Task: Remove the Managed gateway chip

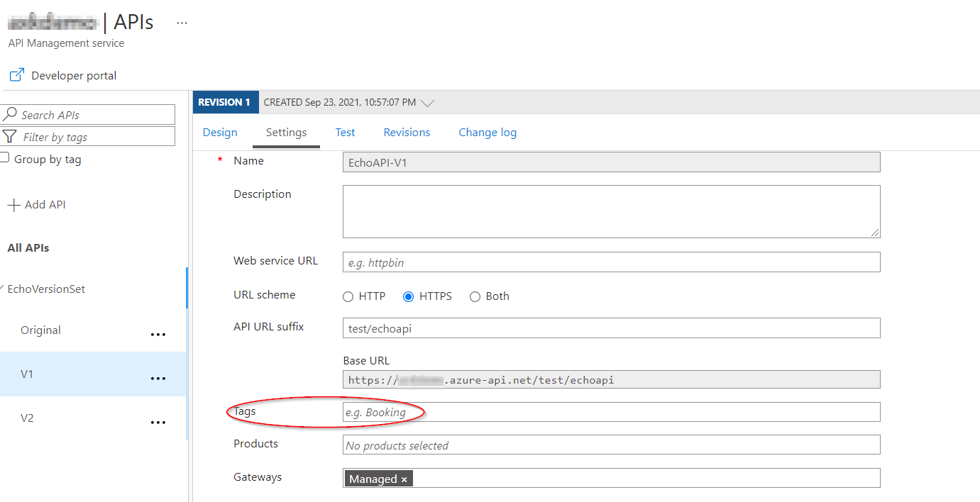Action: tap(404, 479)
